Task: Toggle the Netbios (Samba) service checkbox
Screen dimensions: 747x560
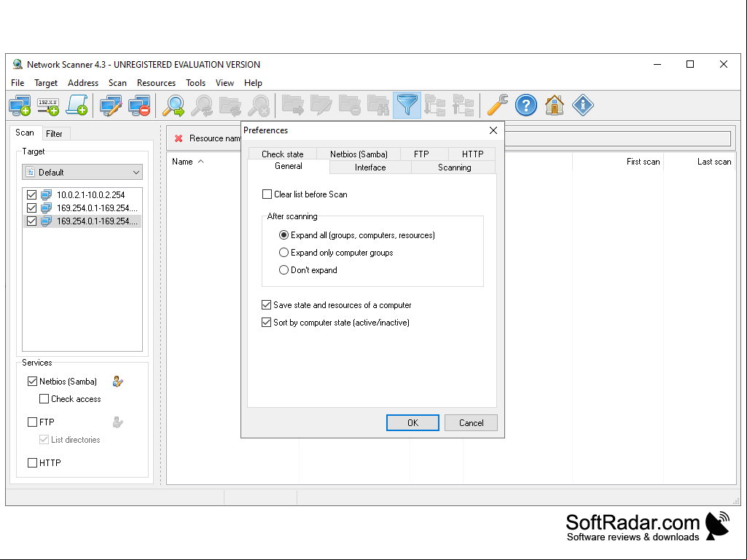Action: (x=32, y=382)
